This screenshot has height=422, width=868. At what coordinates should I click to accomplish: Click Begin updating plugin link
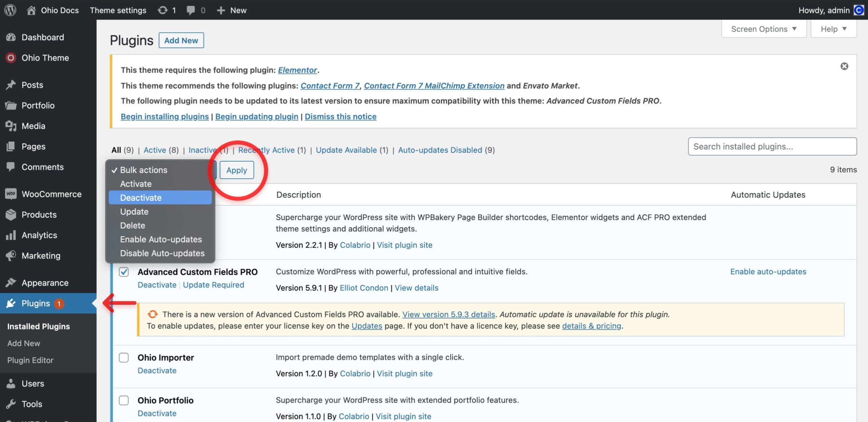pos(257,116)
